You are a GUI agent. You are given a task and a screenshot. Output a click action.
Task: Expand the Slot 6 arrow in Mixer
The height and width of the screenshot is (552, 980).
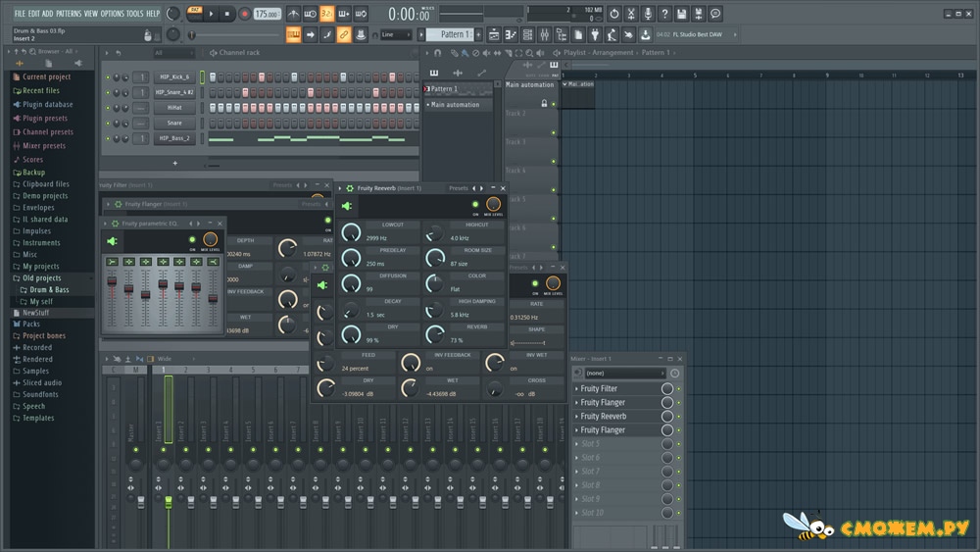(577, 458)
